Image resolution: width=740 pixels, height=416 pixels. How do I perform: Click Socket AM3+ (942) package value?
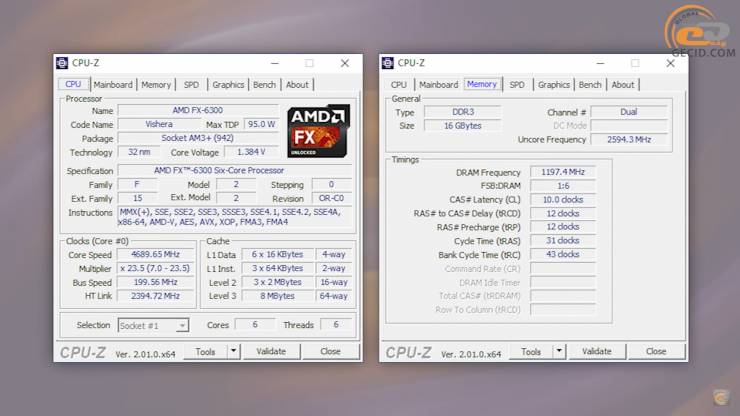(x=198, y=138)
